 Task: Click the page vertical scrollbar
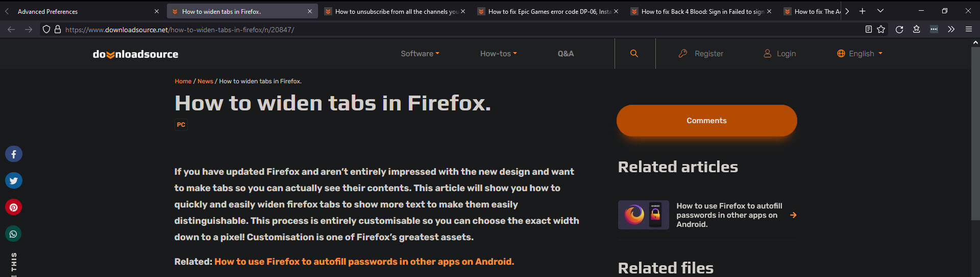coord(975,134)
